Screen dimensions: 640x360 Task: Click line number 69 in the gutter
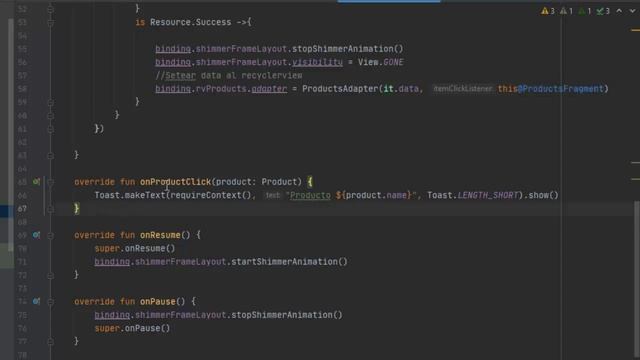pos(22,235)
